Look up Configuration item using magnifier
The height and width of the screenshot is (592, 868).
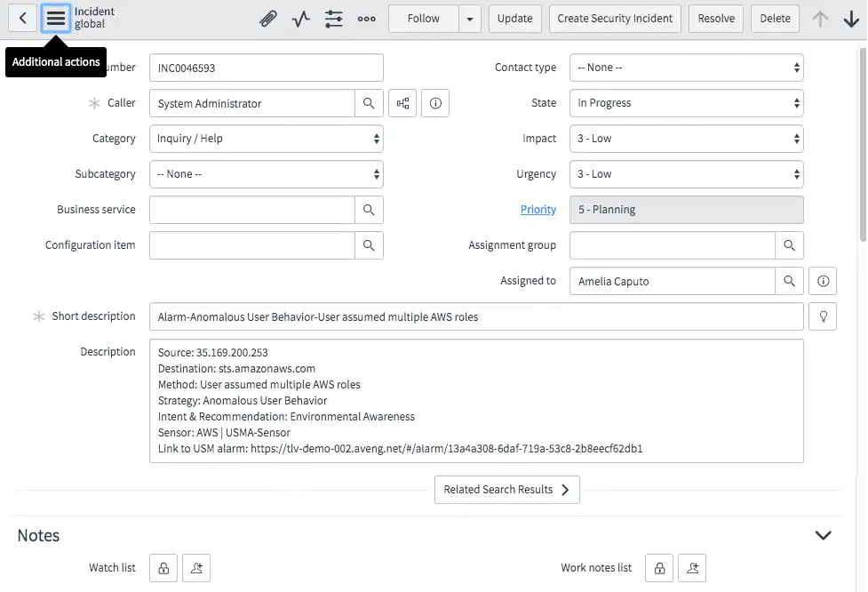click(x=369, y=245)
